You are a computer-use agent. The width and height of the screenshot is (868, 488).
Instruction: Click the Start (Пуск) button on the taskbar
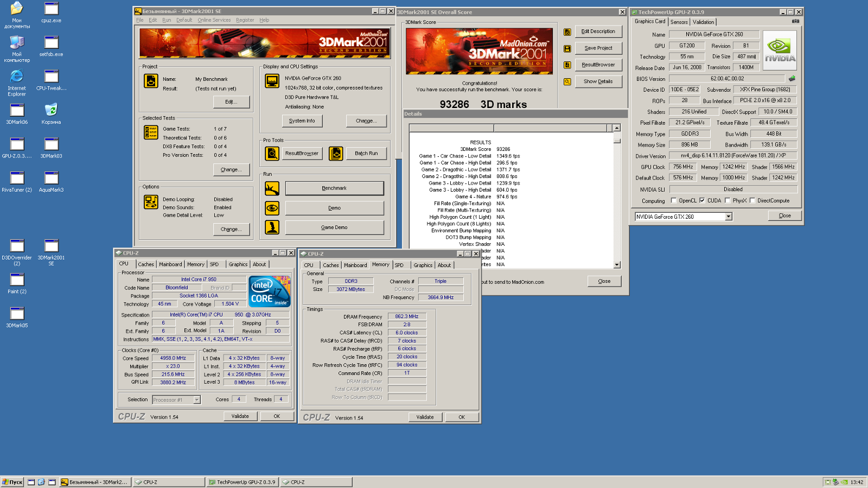click(x=12, y=482)
